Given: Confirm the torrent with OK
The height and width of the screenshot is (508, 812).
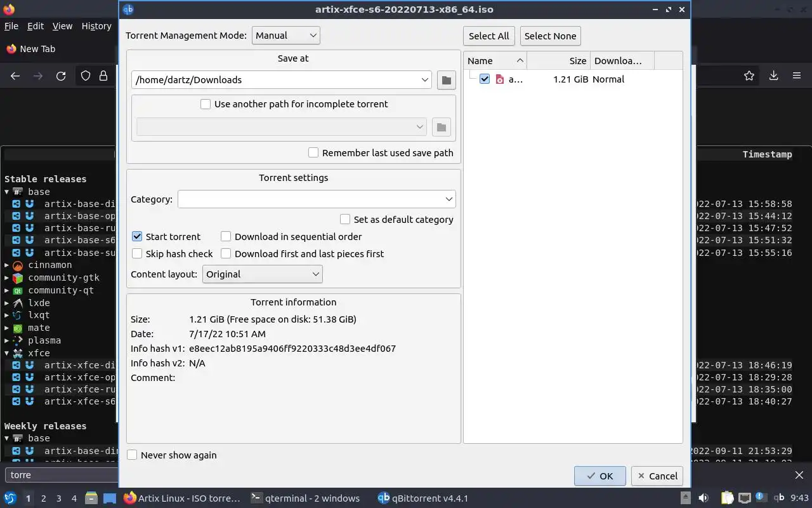Looking at the screenshot, I should (600, 476).
